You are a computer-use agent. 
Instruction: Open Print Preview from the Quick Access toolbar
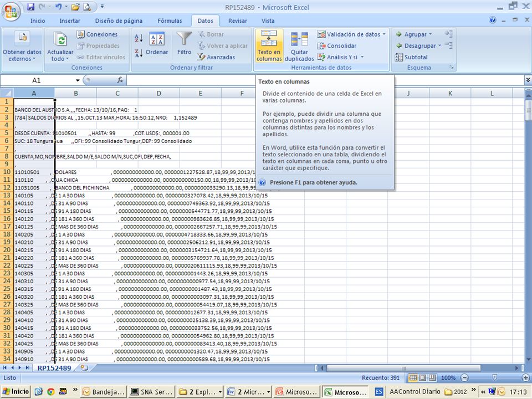[87, 7]
